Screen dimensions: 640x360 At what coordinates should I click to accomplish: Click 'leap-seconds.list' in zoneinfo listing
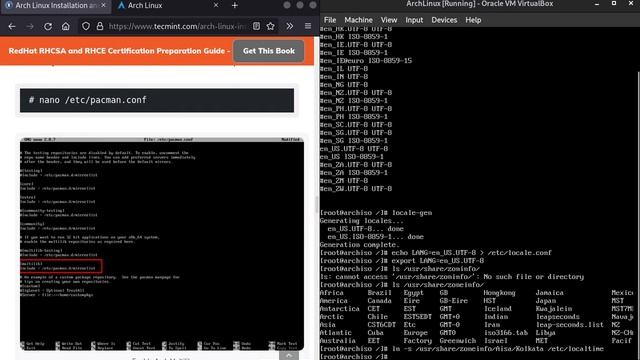pyautogui.click(x=569, y=324)
